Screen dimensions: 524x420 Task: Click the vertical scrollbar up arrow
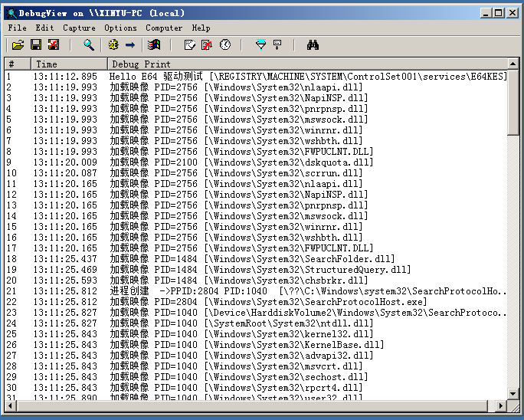pyautogui.click(x=513, y=64)
